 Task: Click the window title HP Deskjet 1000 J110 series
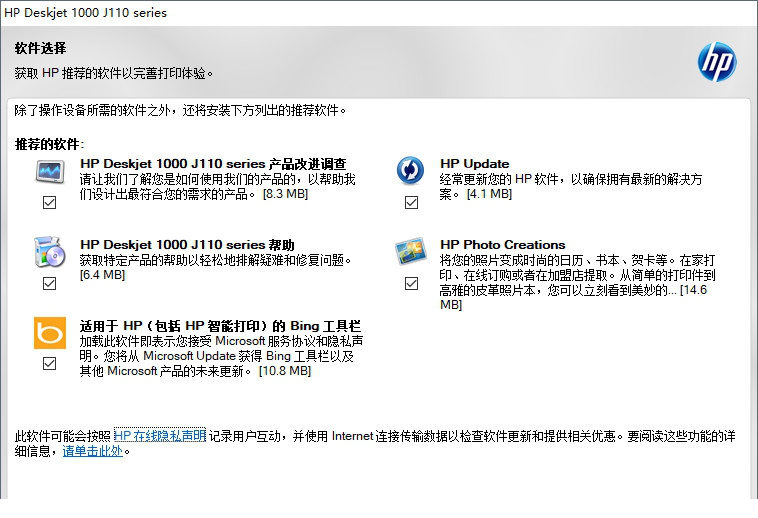pyautogui.click(x=86, y=13)
